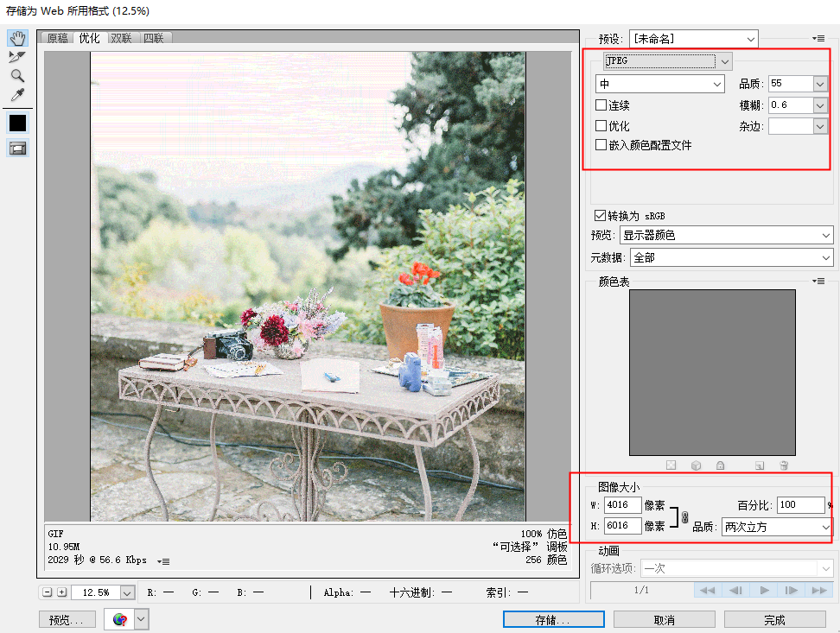Click the browser preview globe icon

[120, 619]
